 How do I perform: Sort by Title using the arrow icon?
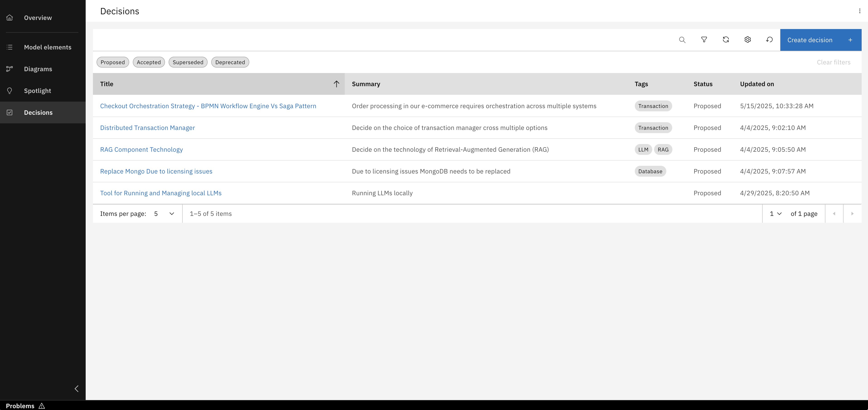(336, 84)
